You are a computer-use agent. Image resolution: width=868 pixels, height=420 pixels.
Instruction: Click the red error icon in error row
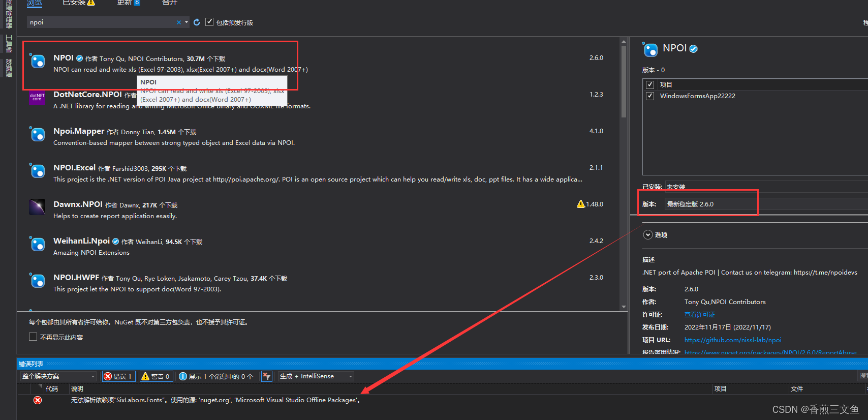click(x=38, y=400)
